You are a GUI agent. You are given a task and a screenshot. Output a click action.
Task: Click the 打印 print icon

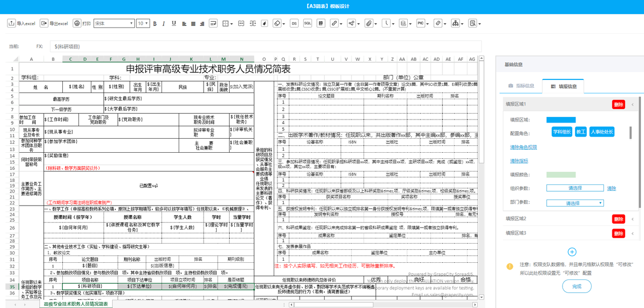tap(77, 23)
